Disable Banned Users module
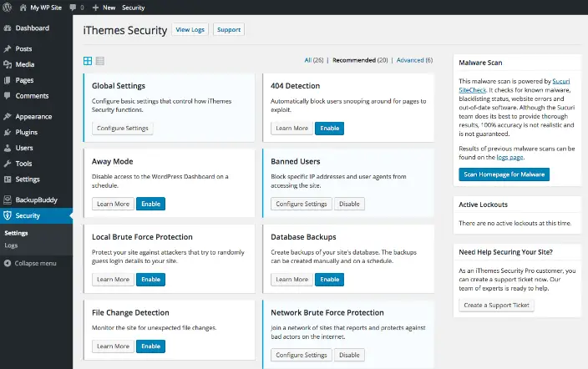588x369 pixels. click(349, 204)
